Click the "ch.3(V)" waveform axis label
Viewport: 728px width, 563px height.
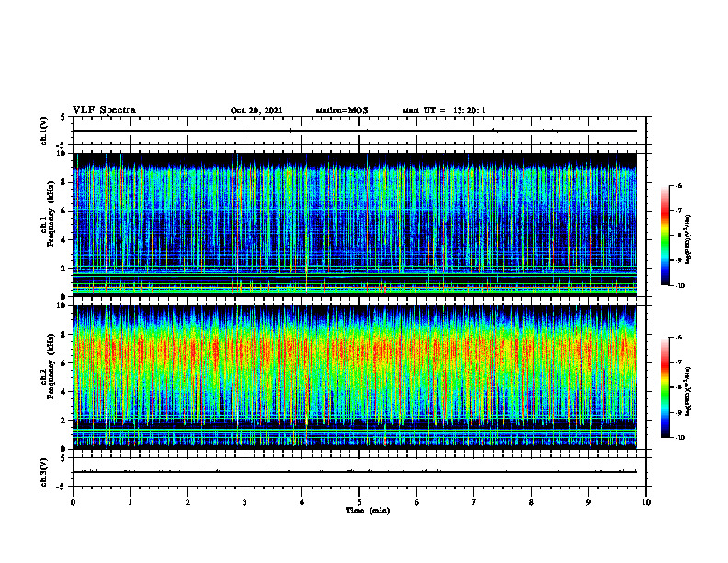click(43, 472)
